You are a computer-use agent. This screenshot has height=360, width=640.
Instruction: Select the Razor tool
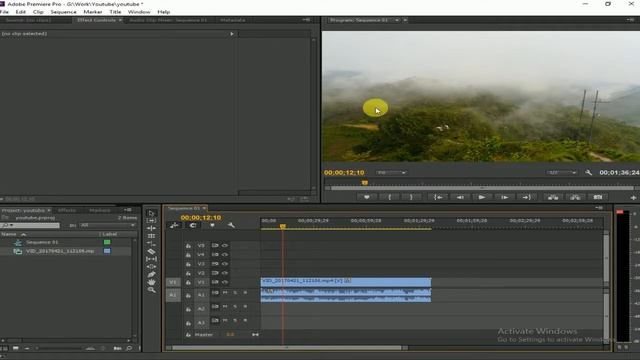click(x=151, y=251)
